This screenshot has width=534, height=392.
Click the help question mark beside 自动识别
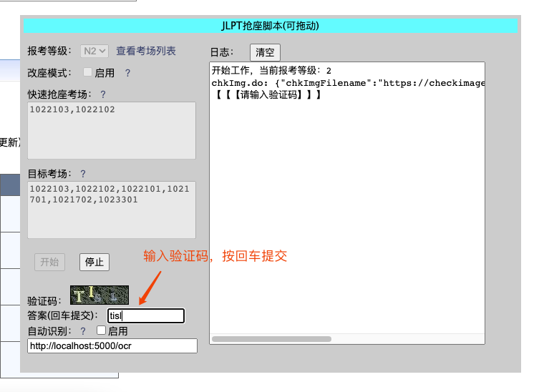[83, 331]
